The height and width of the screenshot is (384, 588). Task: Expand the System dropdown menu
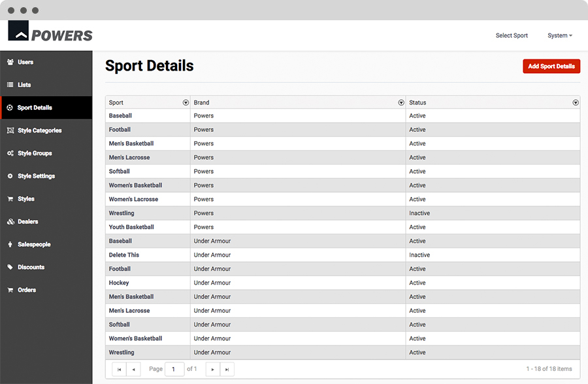(560, 36)
